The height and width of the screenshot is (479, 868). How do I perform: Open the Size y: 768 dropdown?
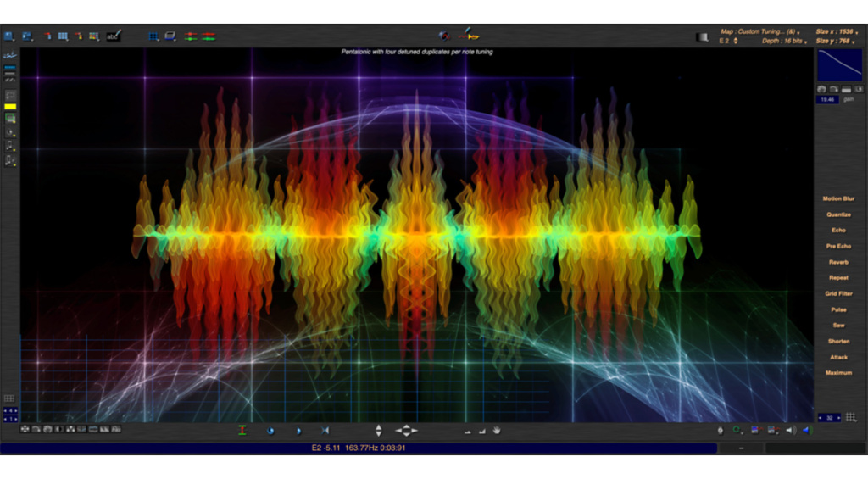835,42
